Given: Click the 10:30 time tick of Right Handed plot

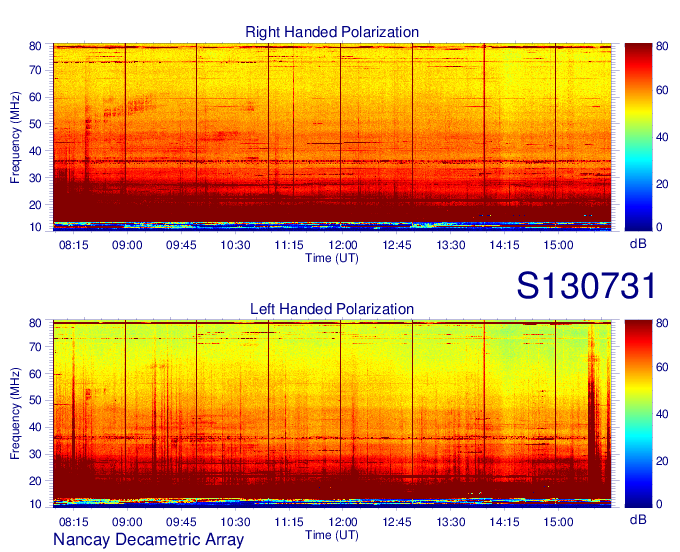Looking at the screenshot, I should (x=235, y=245).
